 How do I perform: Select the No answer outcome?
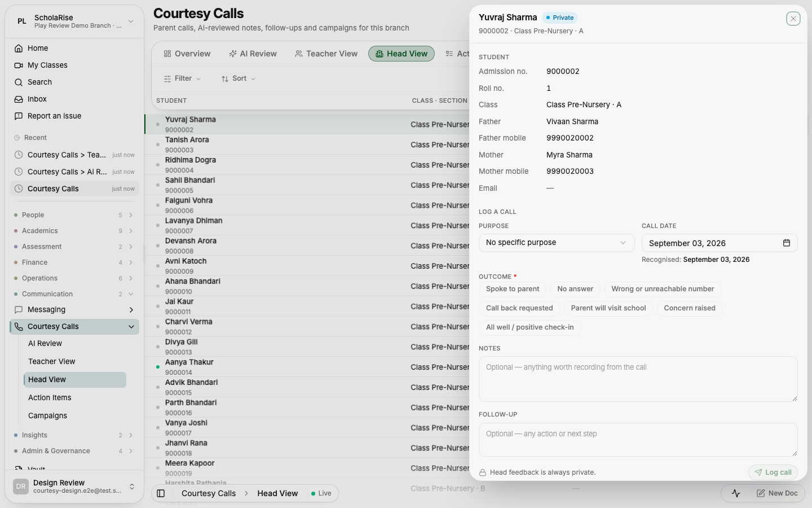click(x=575, y=289)
